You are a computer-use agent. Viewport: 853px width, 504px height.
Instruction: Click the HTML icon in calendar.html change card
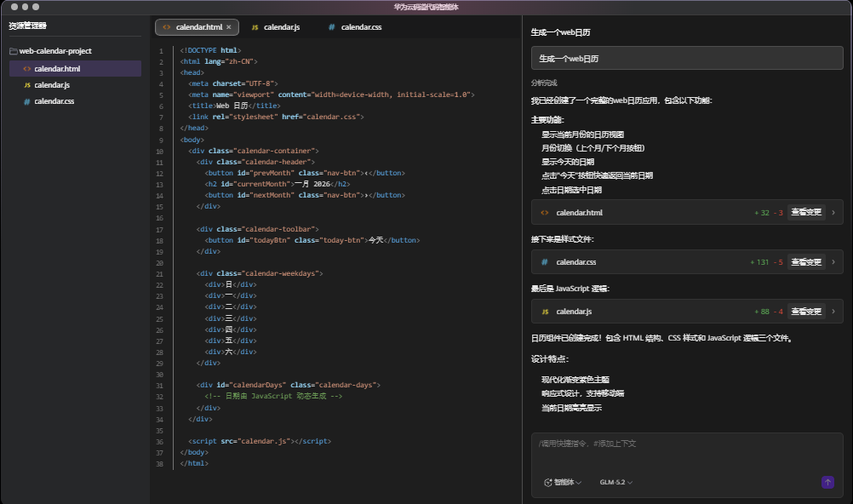545,213
